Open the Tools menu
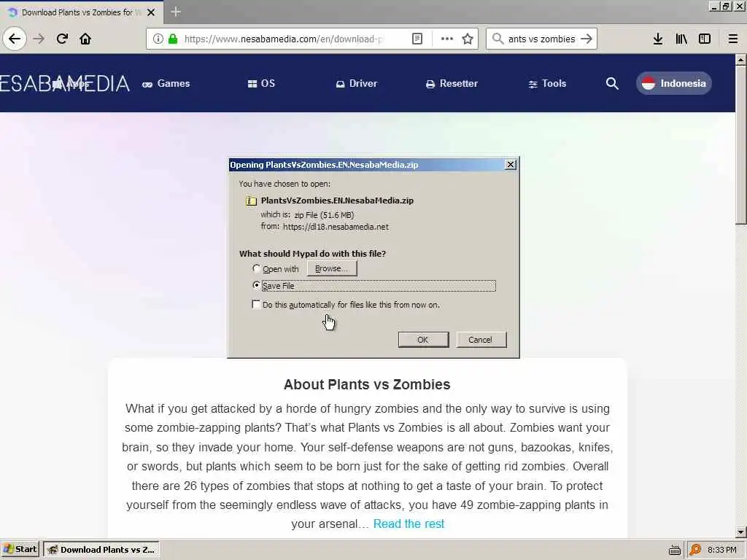This screenshot has height=560, width=747. [547, 83]
